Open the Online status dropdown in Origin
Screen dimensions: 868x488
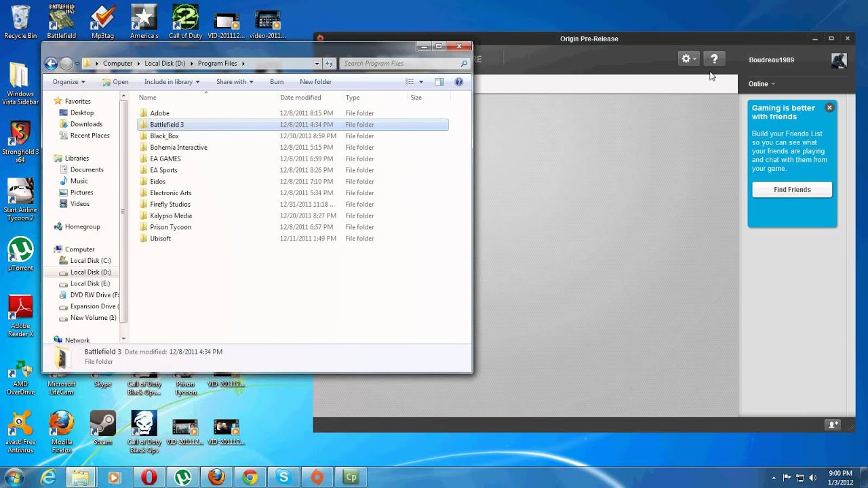(762, 84)
